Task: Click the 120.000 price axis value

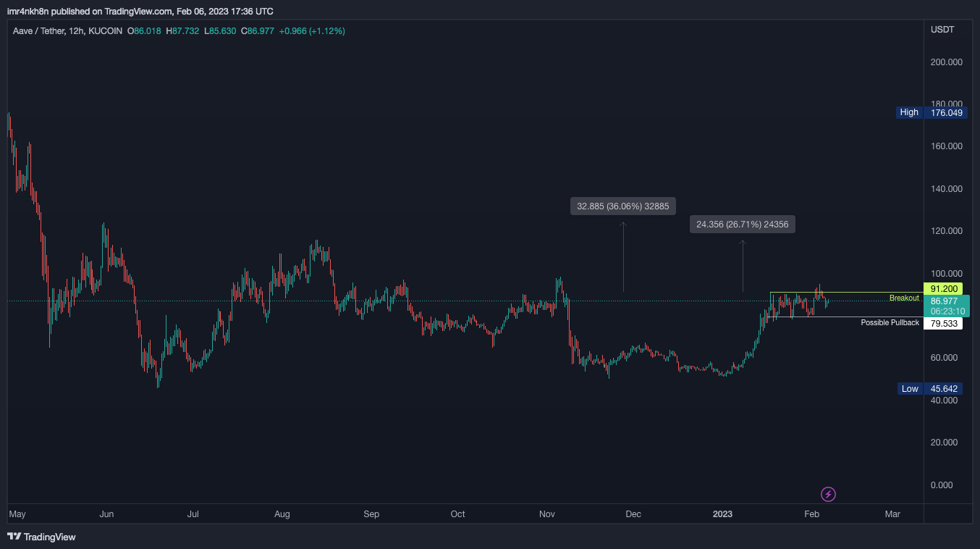Action: pos(946,231)
